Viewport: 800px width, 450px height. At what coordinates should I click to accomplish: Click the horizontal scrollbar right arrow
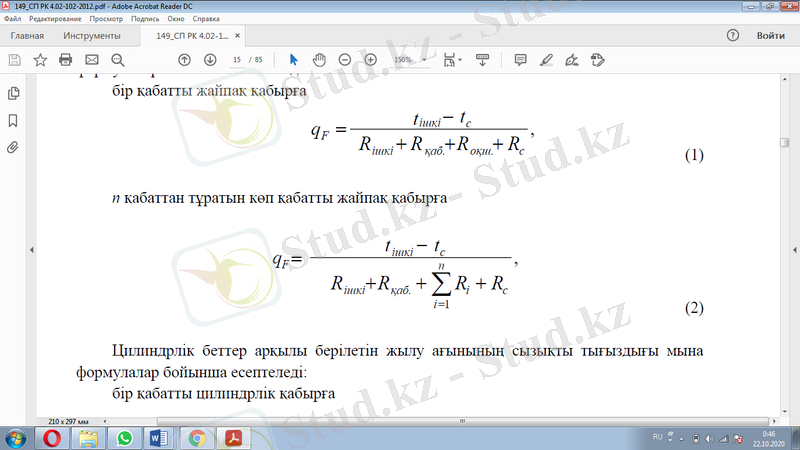(774, 421)
